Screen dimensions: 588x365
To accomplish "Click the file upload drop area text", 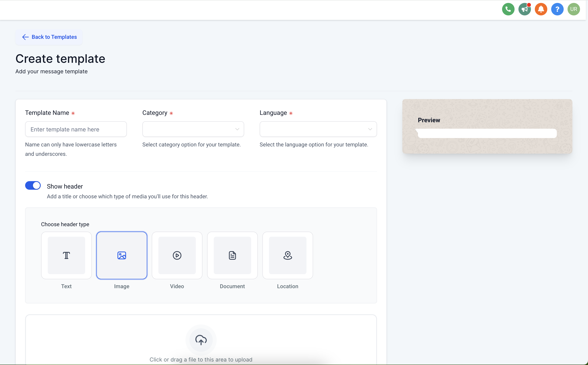I will (201, 360).
